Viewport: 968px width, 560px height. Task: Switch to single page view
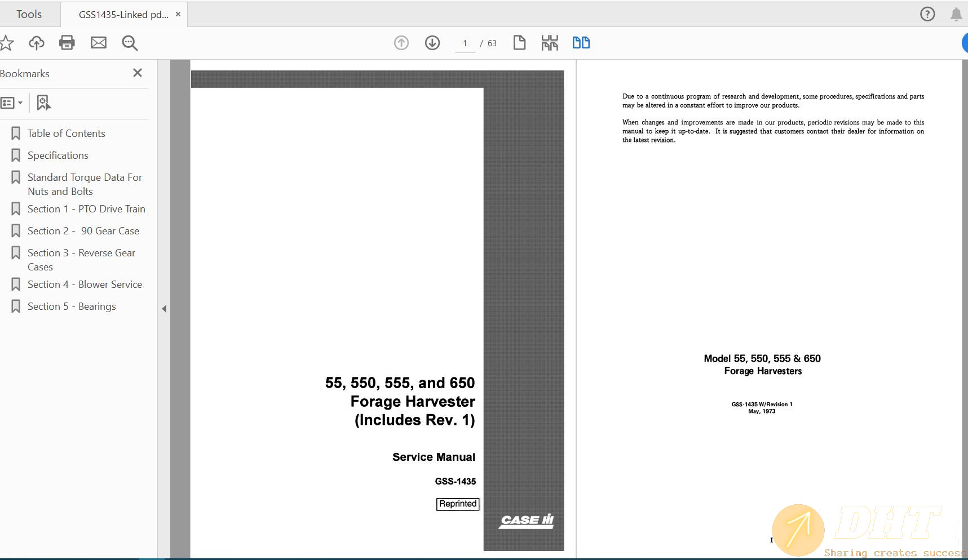(519, 43)
